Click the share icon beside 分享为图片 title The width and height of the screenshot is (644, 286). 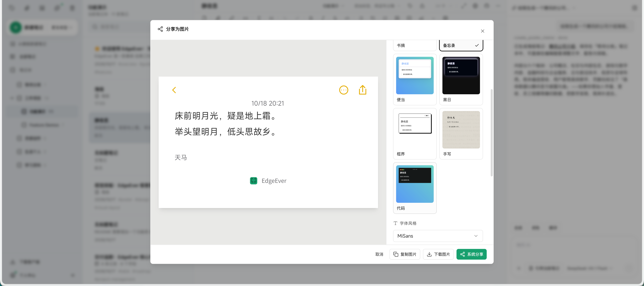tap(160, 29)
